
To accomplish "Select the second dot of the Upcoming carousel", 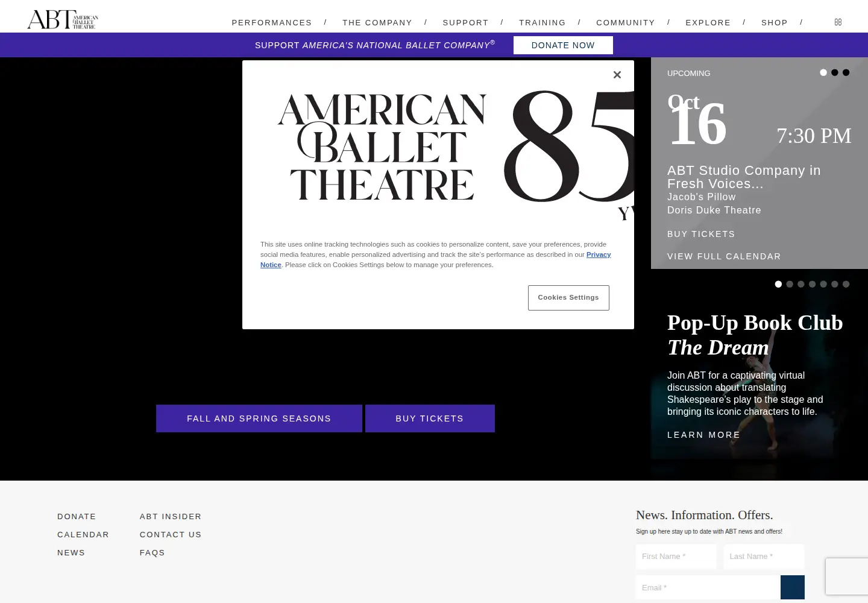I will point(835,72).
